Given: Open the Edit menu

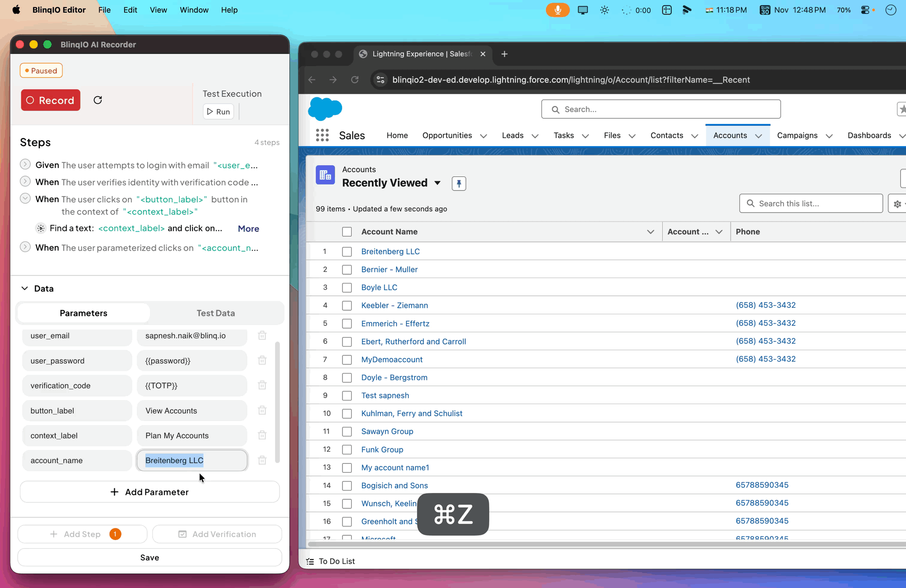Looking at the screenshot, I should tap(130, 10).
